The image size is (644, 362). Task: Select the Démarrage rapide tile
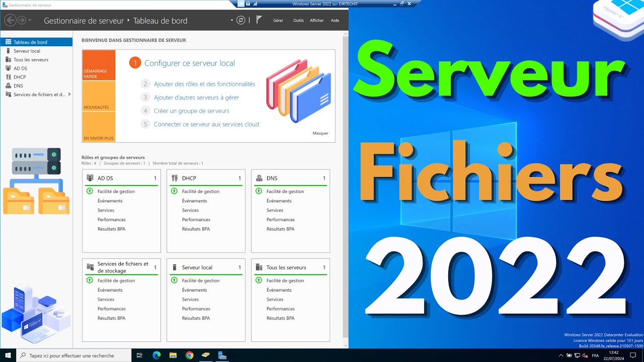tap(99, 65)
